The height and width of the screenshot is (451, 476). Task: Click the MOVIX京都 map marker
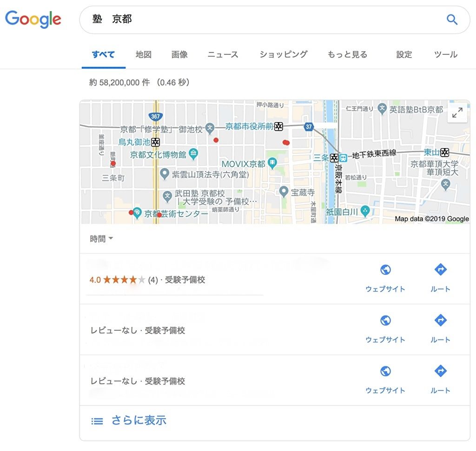point(272,163)
